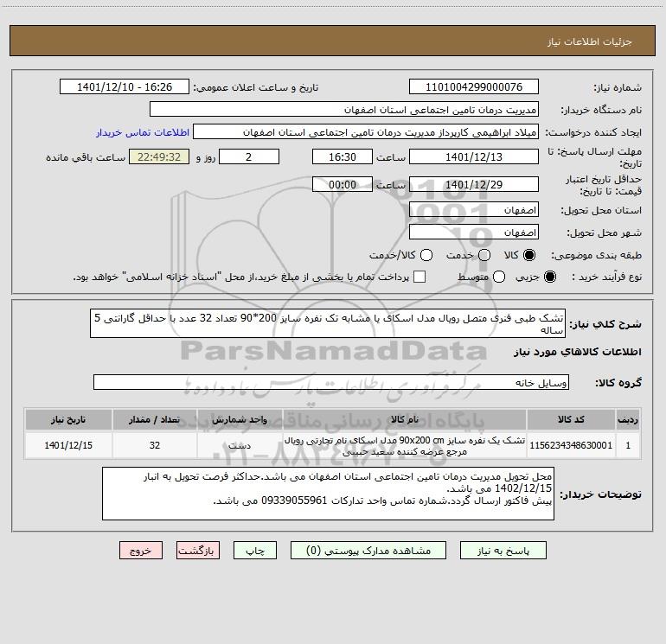Click the پاسخ به نیاز button
Image resolution: width=666 pixels, height=644 pixels.
coord(503,550)
